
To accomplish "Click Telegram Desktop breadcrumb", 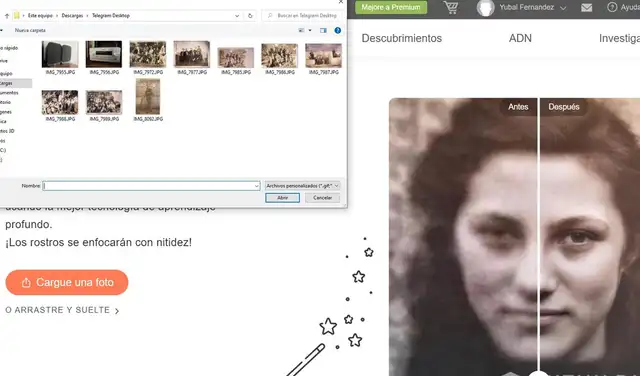I will point(111,16).
